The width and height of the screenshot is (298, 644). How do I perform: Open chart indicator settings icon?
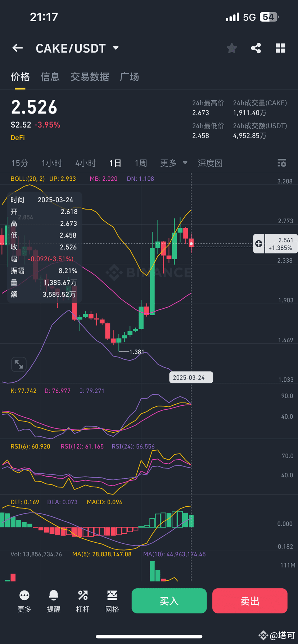(x=282, y=163)
